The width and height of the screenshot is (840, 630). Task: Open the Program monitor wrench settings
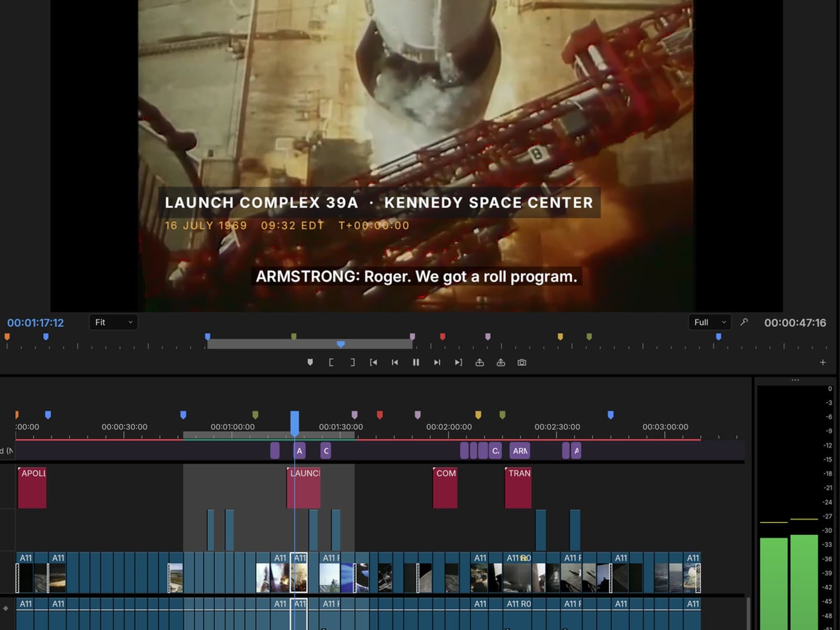[744, 322]
